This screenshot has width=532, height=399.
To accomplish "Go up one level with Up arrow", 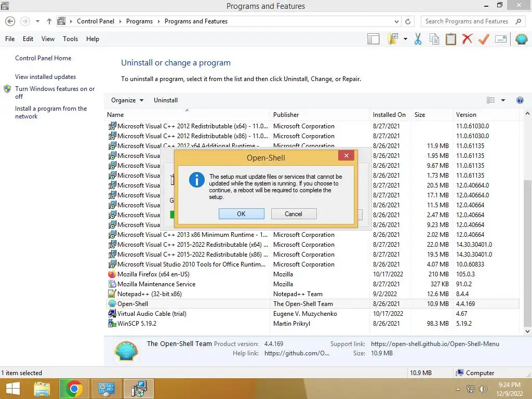I will [49, 21].
